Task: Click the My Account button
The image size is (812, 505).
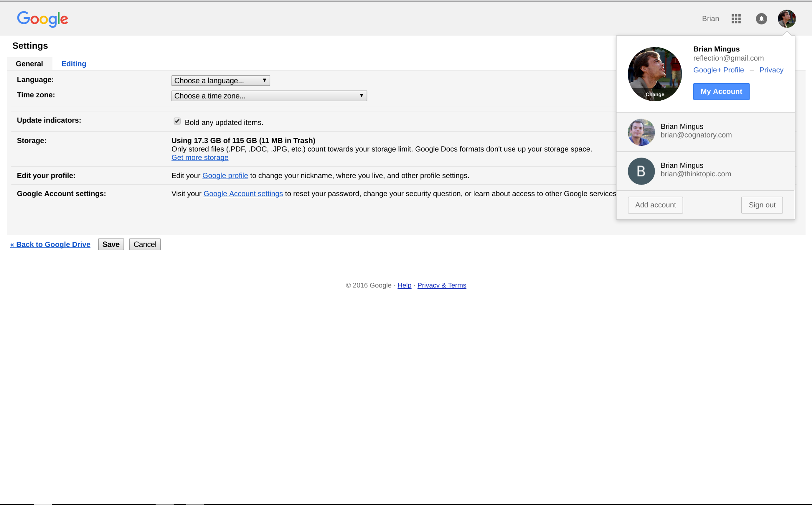Action: [x=721, y=91]
